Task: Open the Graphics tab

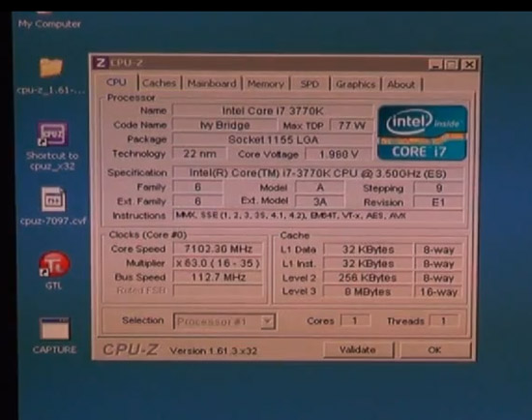Action: pyautogui.click(x=356, y=84)
